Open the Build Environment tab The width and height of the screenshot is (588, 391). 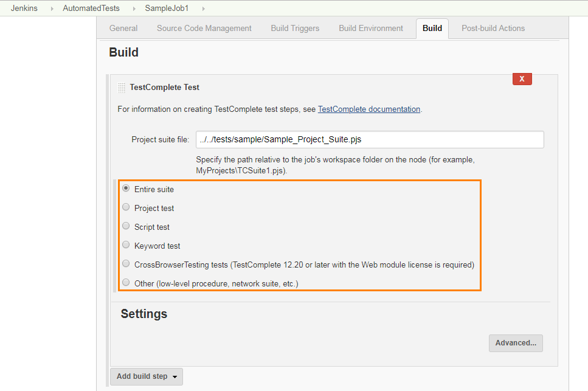(371, 29)
